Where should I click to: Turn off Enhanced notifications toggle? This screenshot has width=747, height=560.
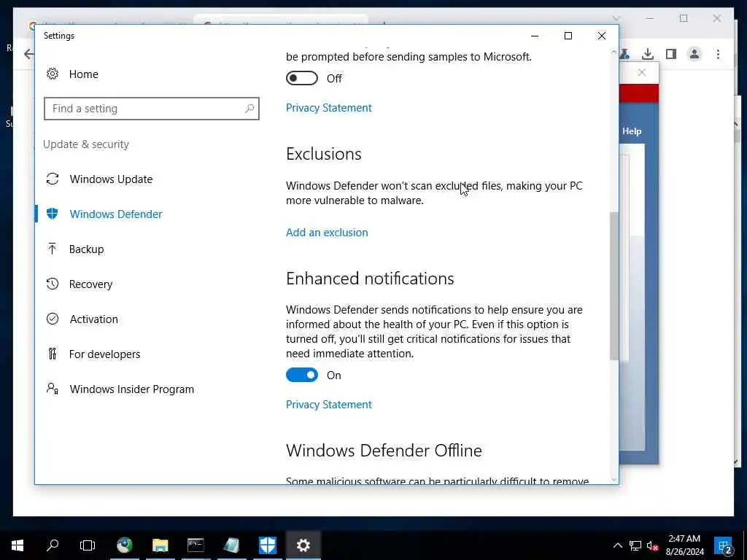(301, 376)
